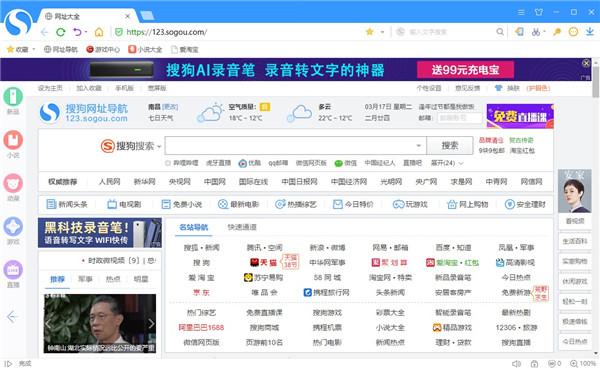Open the pink bear sidebar icon

(x=13, y=183)
